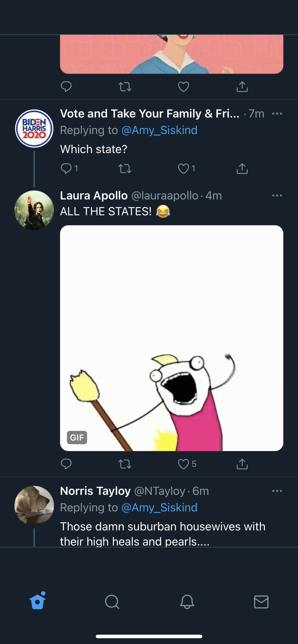Open more options for Laura Apollo's tweet
298x644 pixels.
pyautogui.click(x=277, y=195)
